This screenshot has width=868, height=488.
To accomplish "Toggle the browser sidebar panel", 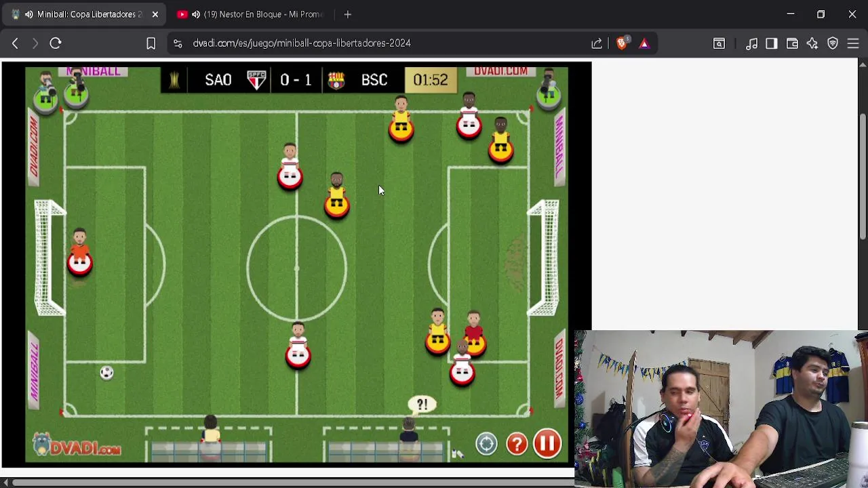I will (x=772, y=43).
